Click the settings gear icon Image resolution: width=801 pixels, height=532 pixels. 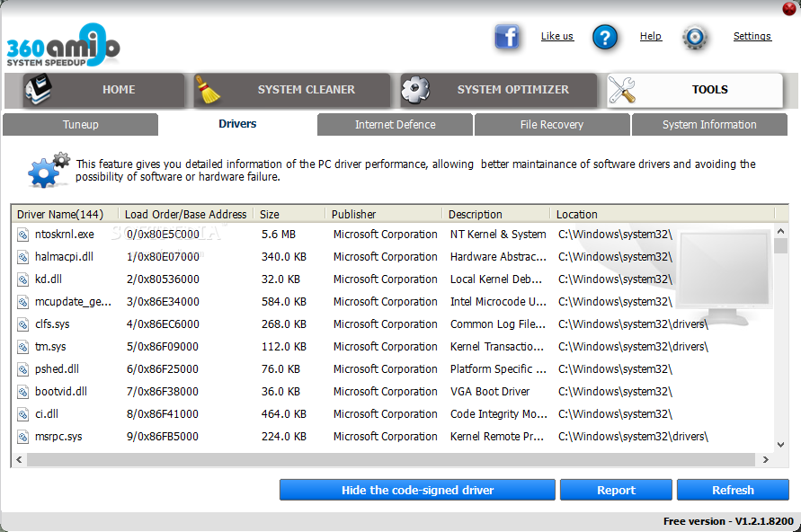695,37
